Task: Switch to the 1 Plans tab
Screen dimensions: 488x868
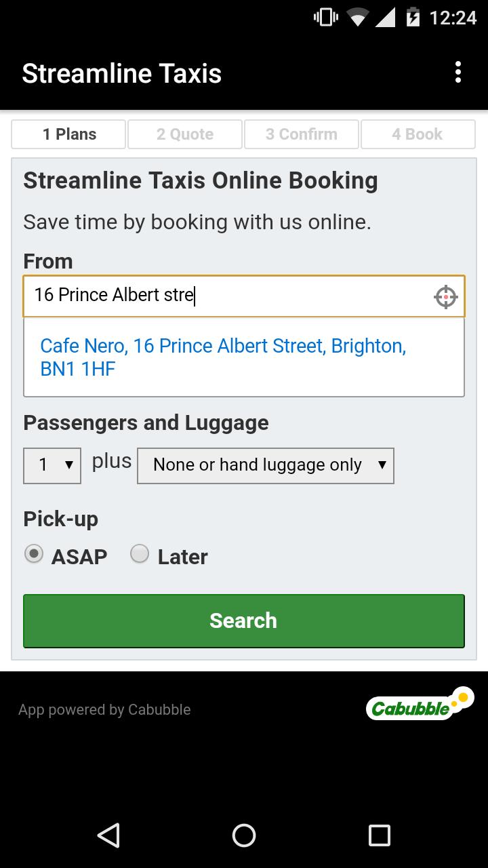Action: coord(68,134)
